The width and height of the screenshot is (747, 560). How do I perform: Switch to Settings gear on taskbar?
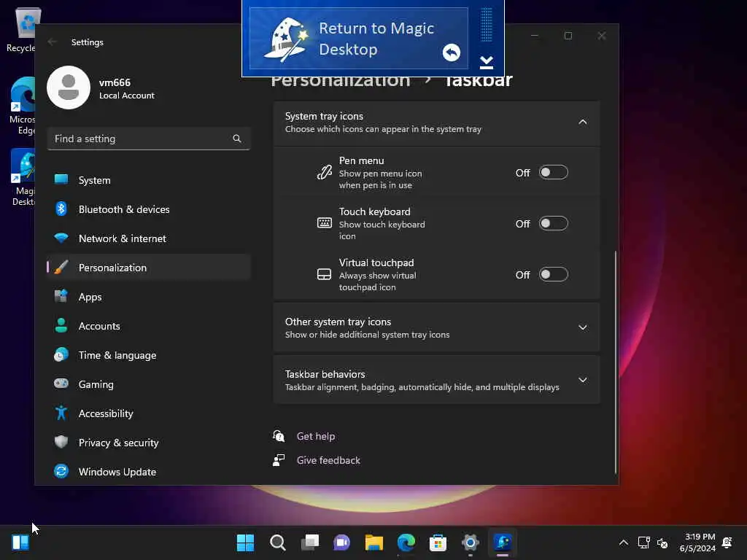471,542
